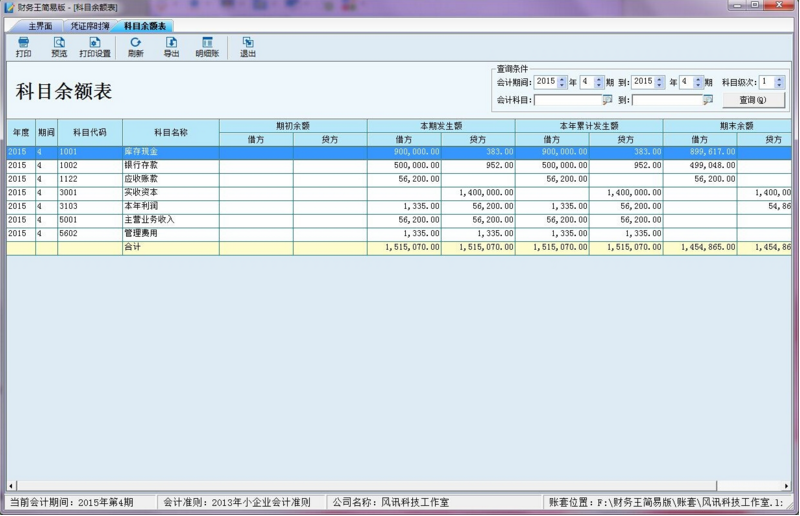Click account code 5001 cell
800x516 pixels.
pos(90,220)
